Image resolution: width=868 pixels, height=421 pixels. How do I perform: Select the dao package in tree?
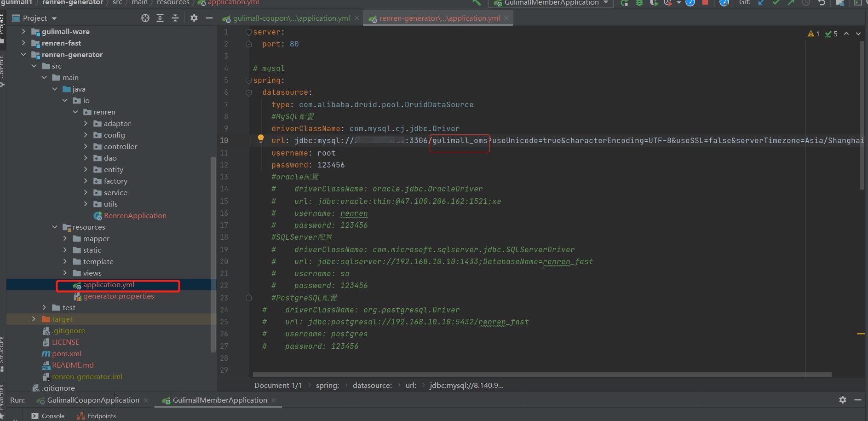110,158
